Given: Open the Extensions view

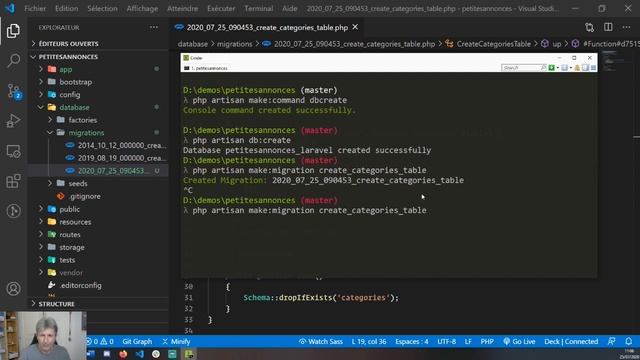Looking at the screenshot, I should tap(13, 181).
